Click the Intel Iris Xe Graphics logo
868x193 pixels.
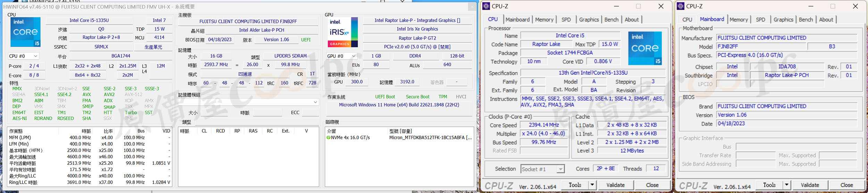point(343,32)
